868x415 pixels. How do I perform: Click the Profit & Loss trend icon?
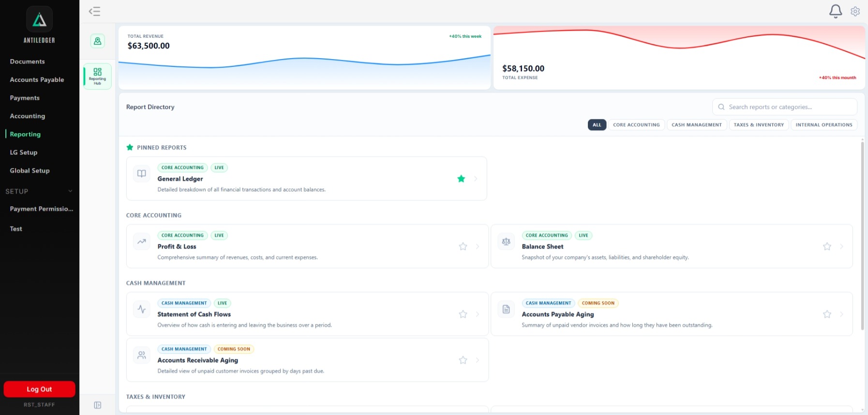tap(142, 241)
